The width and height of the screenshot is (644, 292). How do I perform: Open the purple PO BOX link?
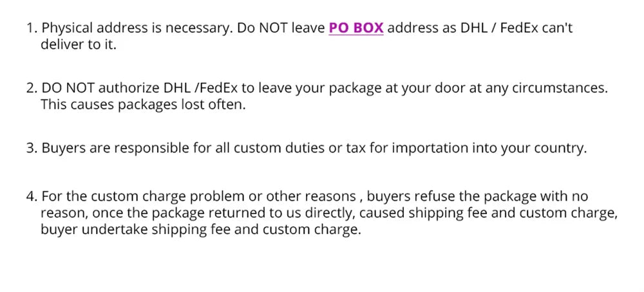pos(355,28)
